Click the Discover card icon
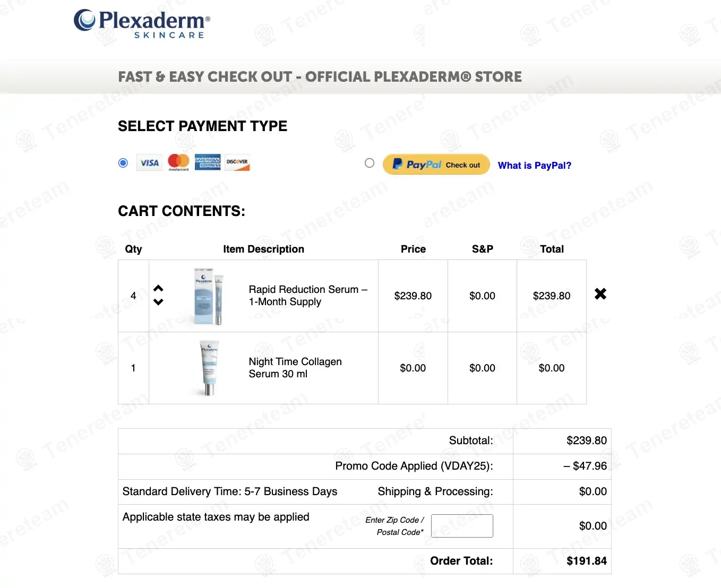This screenshot has height=588, width=721. click(237, 162)
